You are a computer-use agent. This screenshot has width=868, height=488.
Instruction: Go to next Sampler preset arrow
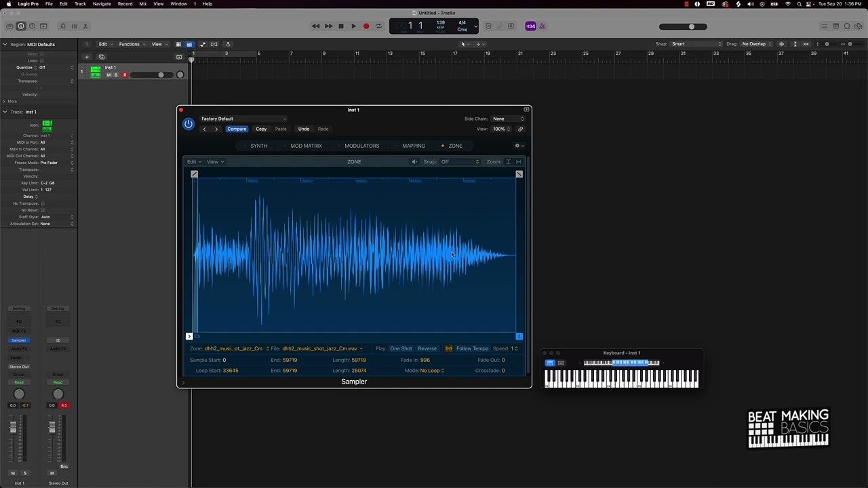[x=216, y=129]
